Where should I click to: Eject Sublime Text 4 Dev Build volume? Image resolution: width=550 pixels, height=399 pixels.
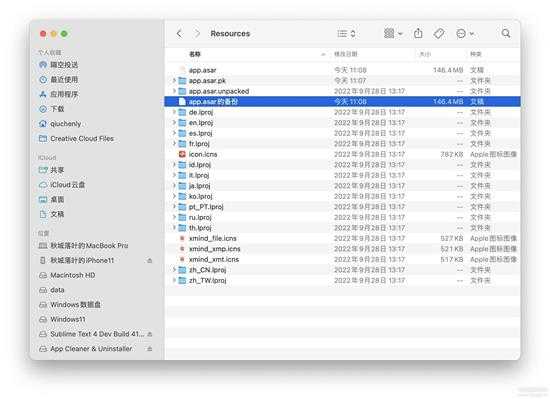coord(149,334)
